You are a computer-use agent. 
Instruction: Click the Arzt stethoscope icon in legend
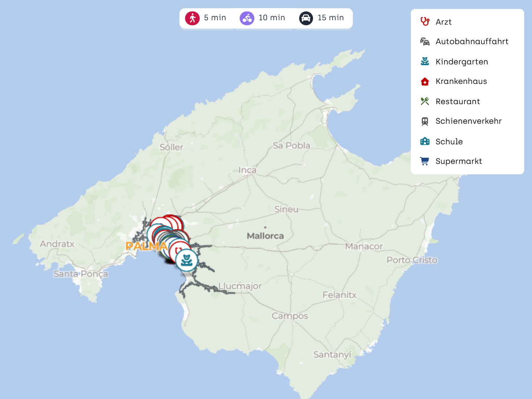pos(425,22)
